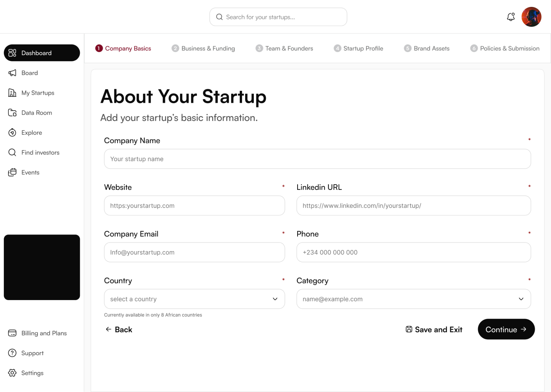Go Back using the Back label
This screenshot has width=551, height=392.
(123, 330)
